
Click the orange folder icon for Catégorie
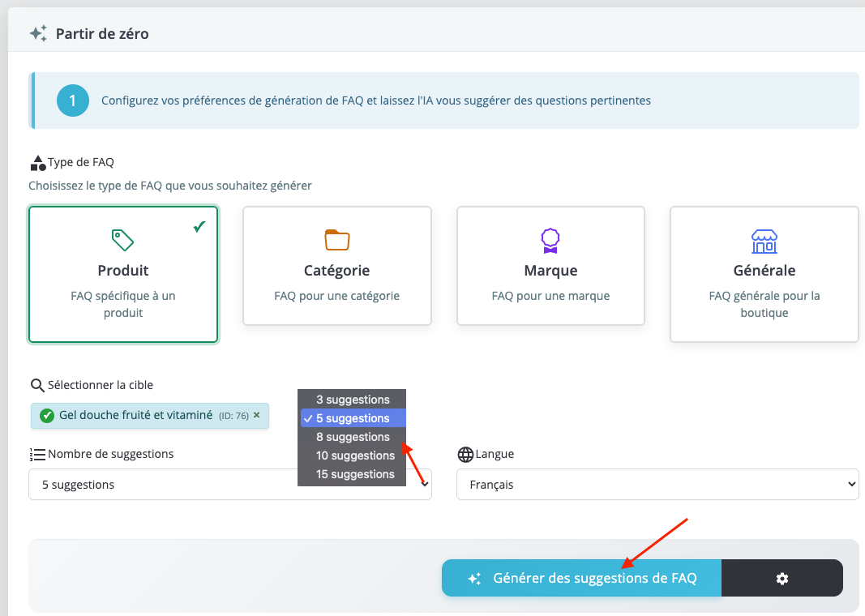(x=336, y=240)
